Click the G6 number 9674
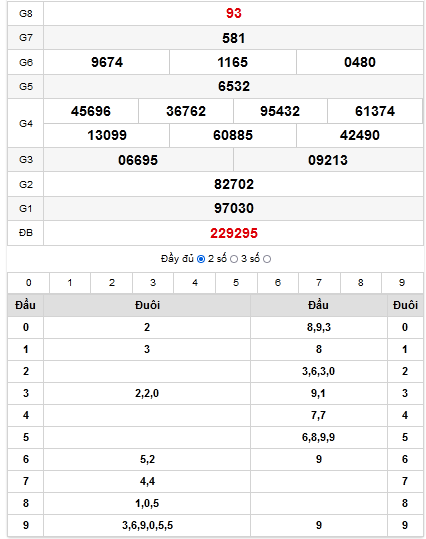 tap(107, 62)
